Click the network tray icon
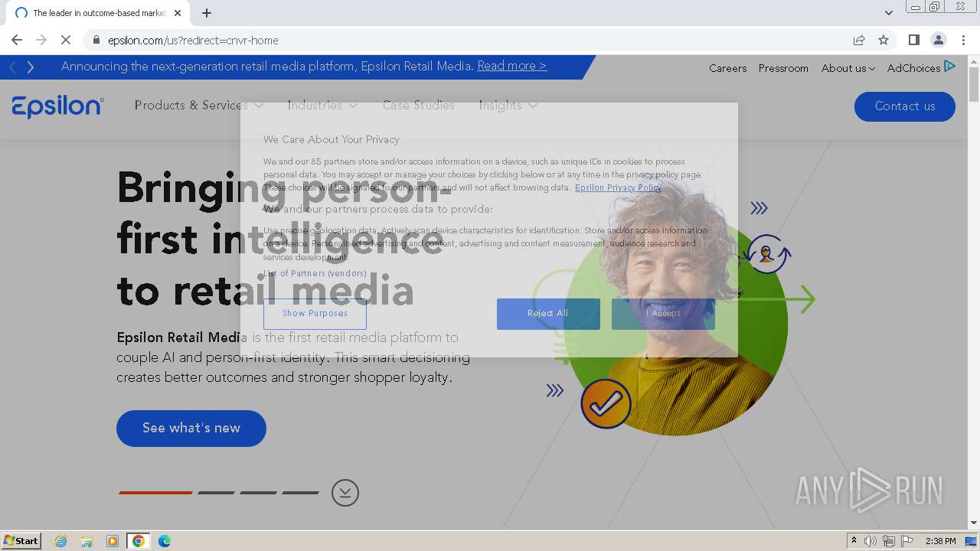The image size is (980, 551). point(889,541)
